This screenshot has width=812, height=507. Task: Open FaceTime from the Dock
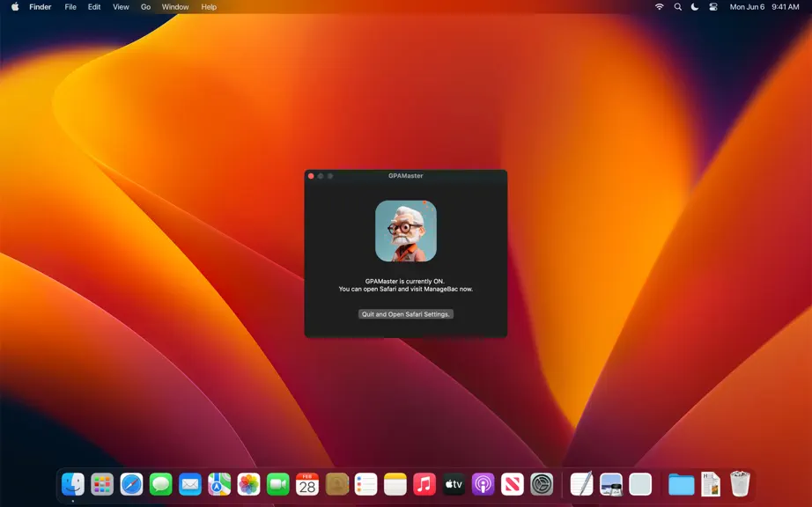(x=278, y=485)
